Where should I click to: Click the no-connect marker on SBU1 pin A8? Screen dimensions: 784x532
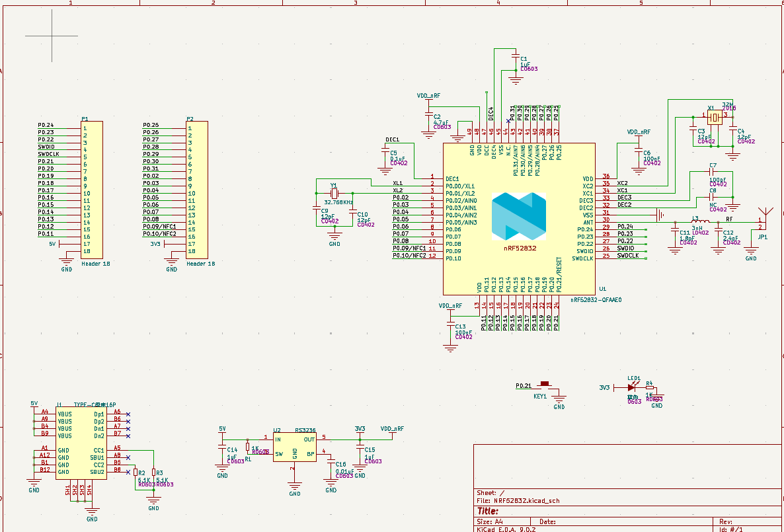pyautogui.click(x=128, y=457)
